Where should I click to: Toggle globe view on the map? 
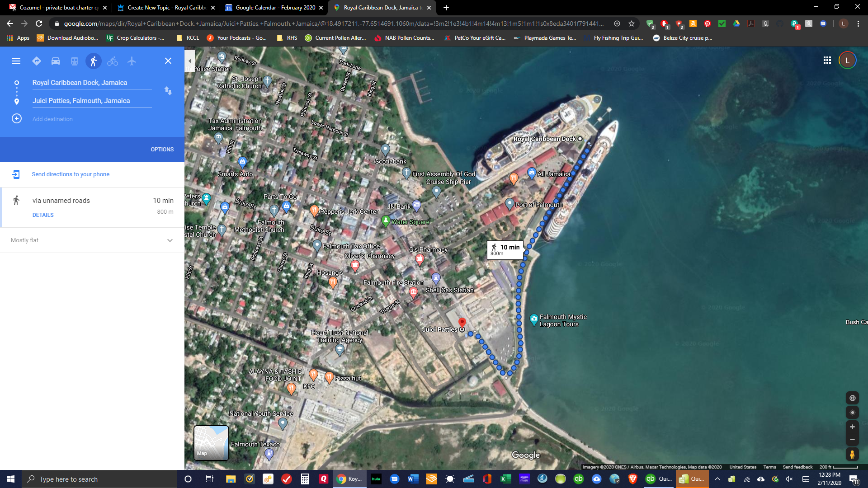852,398
